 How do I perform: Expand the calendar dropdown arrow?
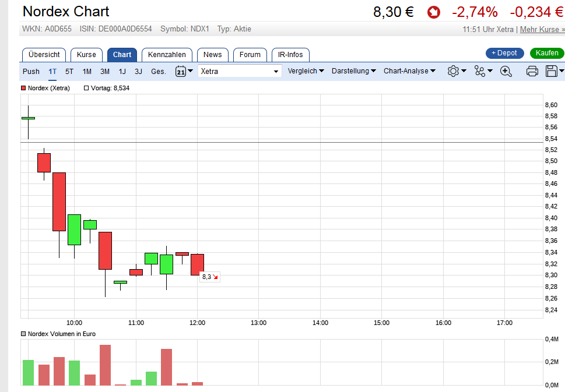191,71
